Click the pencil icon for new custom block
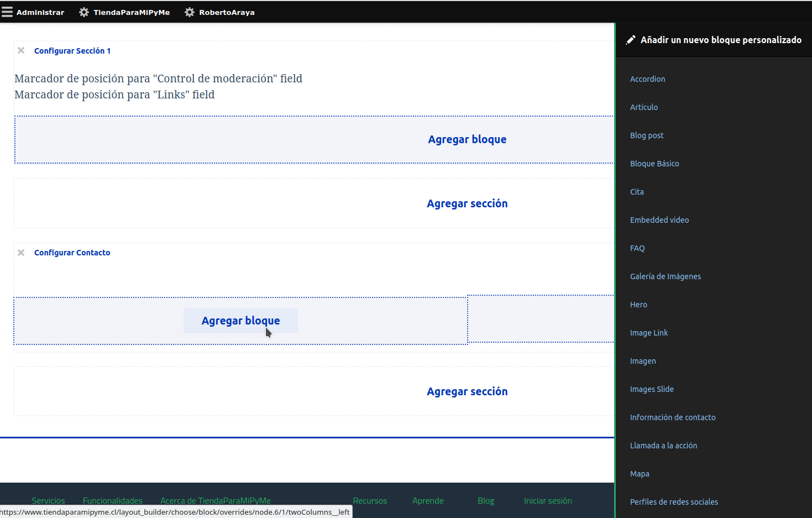 coord(630,40)
